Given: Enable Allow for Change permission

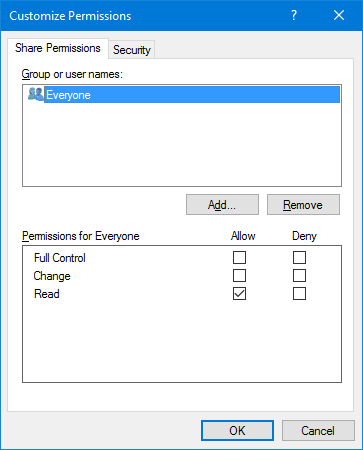Looking at the screenshot, I should tap(239, 276).
